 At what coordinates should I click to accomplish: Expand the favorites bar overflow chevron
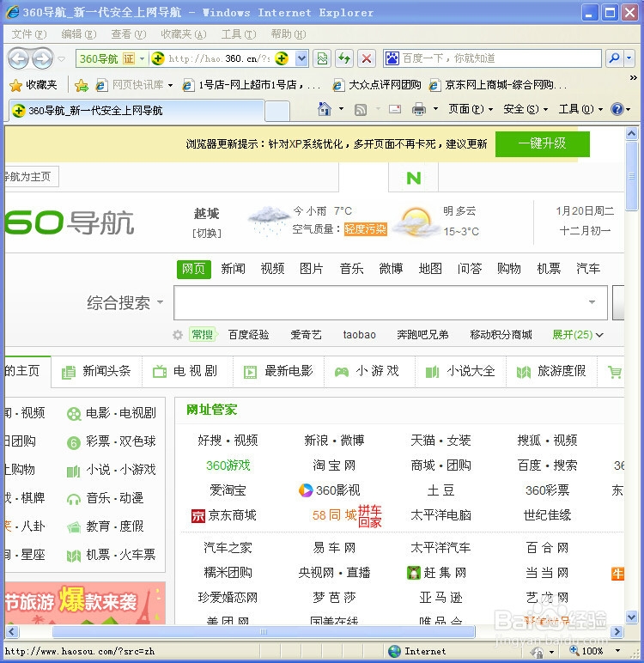point(633,78)
